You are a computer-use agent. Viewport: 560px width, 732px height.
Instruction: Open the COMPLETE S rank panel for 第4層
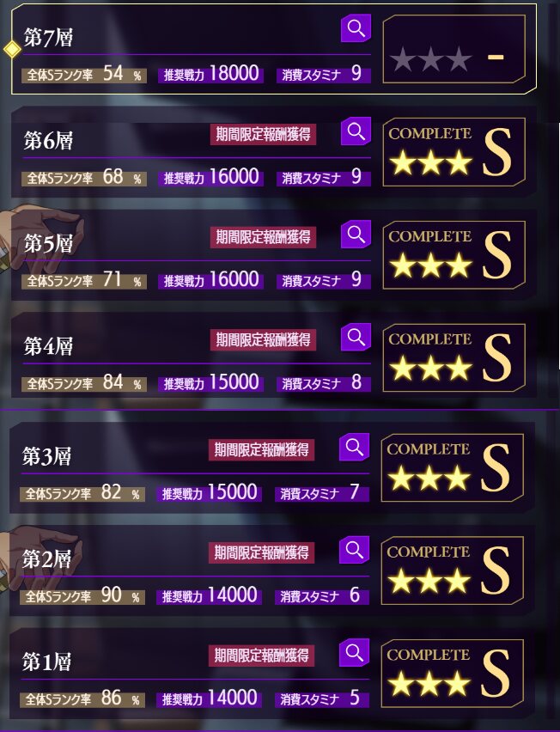click(454, 357)
